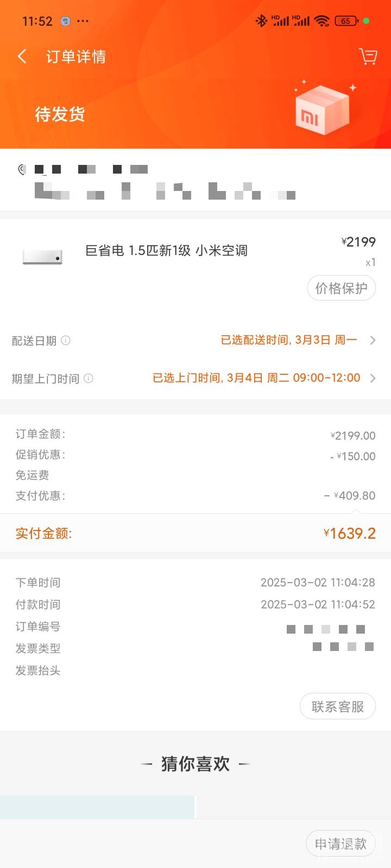
Task: Tap the 猜你喜欢 recommendation card below
Action: pyautogui.click(x=97, y=807)
